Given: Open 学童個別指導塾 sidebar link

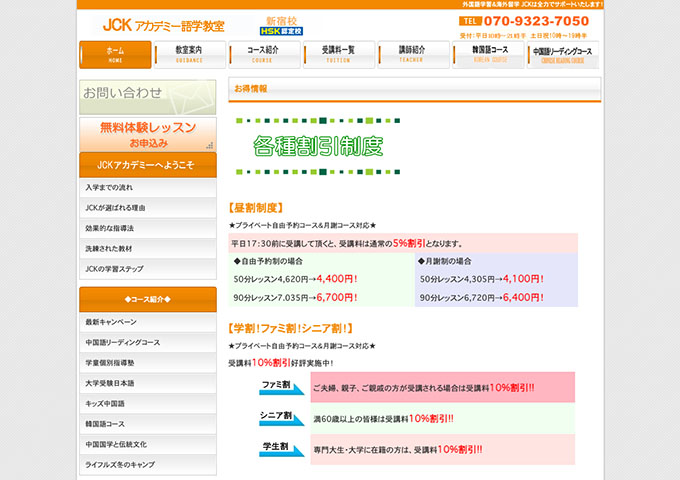Looking at the screenshot, I should point(148,363).
